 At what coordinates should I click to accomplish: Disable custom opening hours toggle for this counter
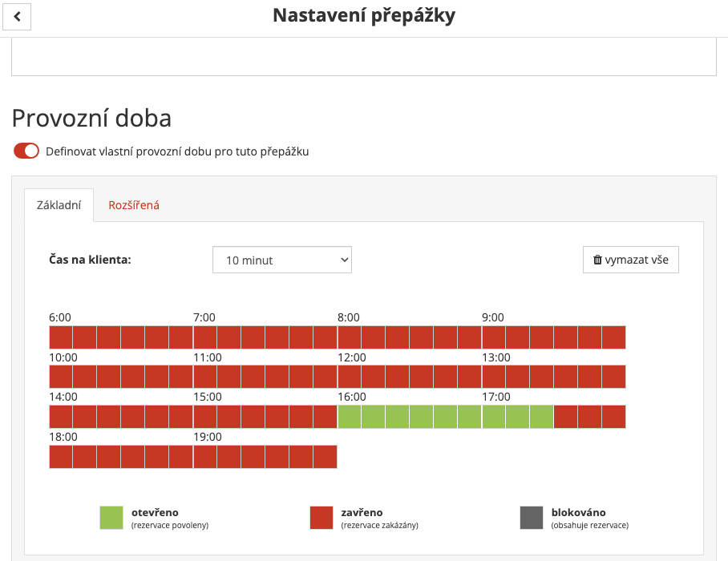click(26, 151)
